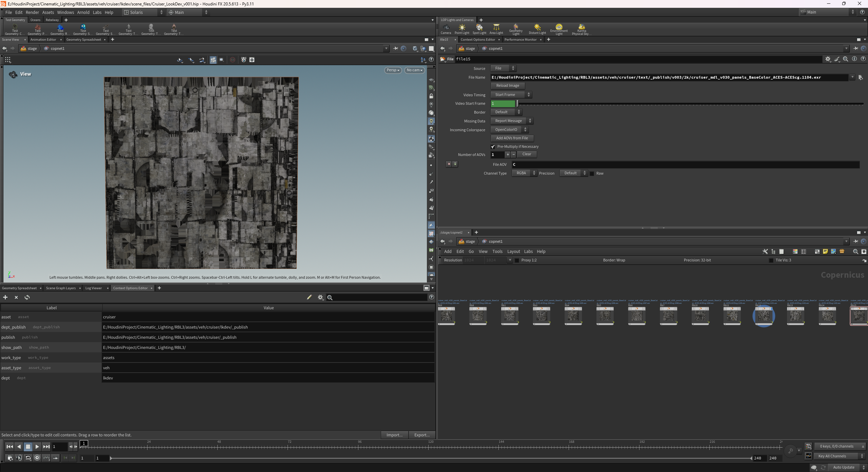Open Channel Type dropdown RGBA

click(525, 173)
